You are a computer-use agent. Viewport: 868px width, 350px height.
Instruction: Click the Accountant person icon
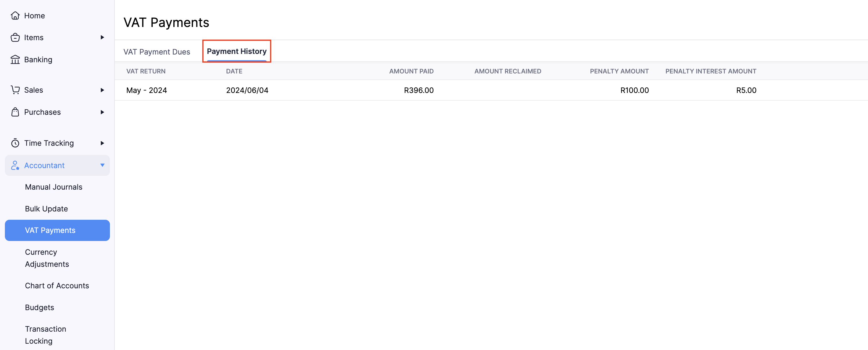tap(15, 166)
